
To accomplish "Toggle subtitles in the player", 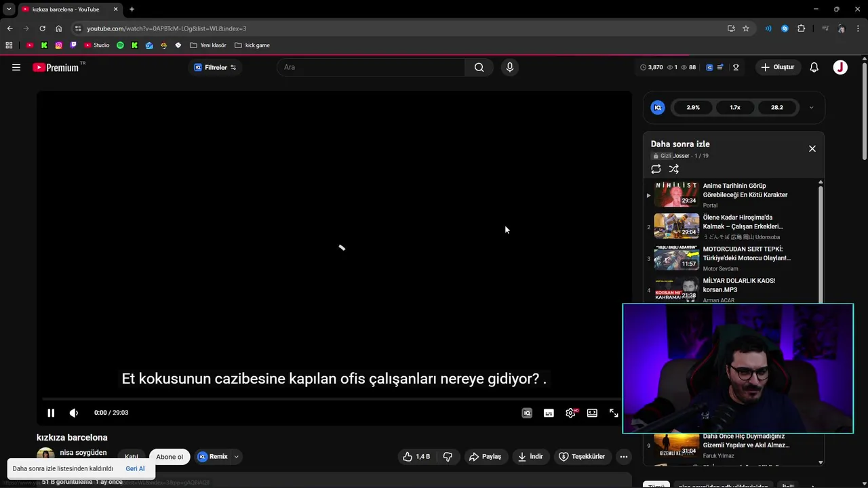I will (549, 413).
